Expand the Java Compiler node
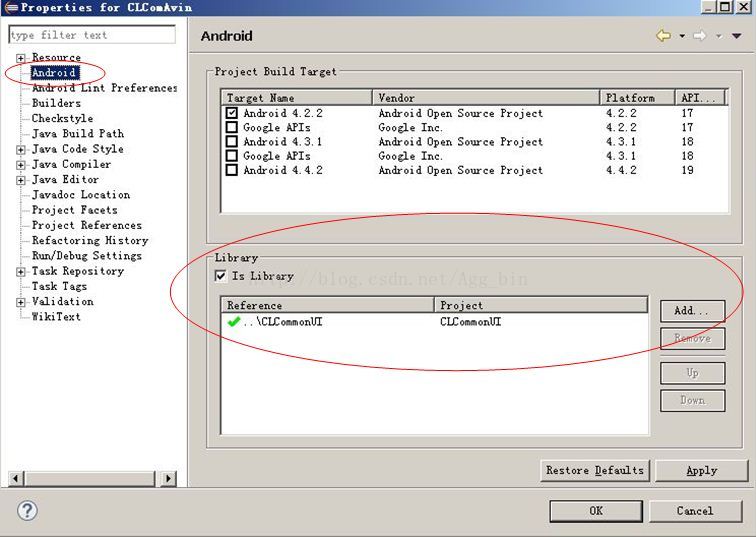This screenshot has height=537, width=756. coord(20,165)
